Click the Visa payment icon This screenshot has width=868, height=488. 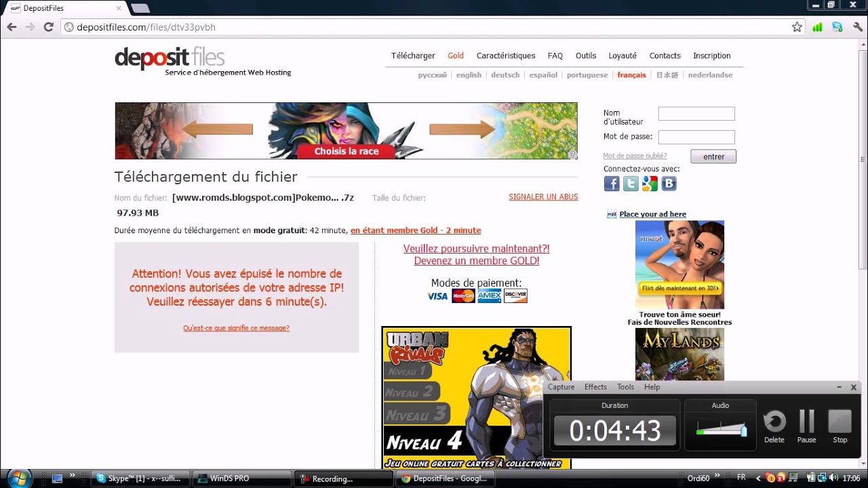(437, 296)
